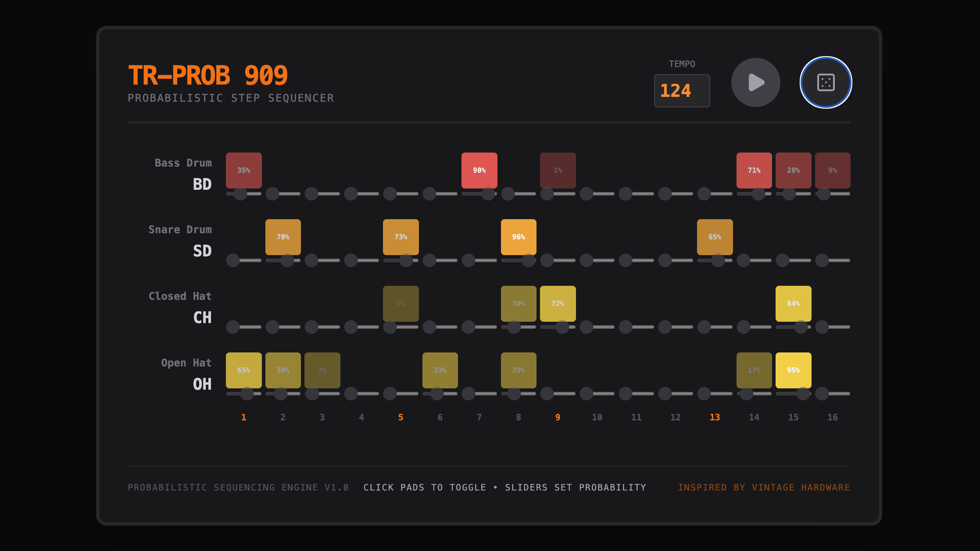Turn off the 84% Closed Hat pad on step 14
The image size is (980, 551).
tap(793, 303)
